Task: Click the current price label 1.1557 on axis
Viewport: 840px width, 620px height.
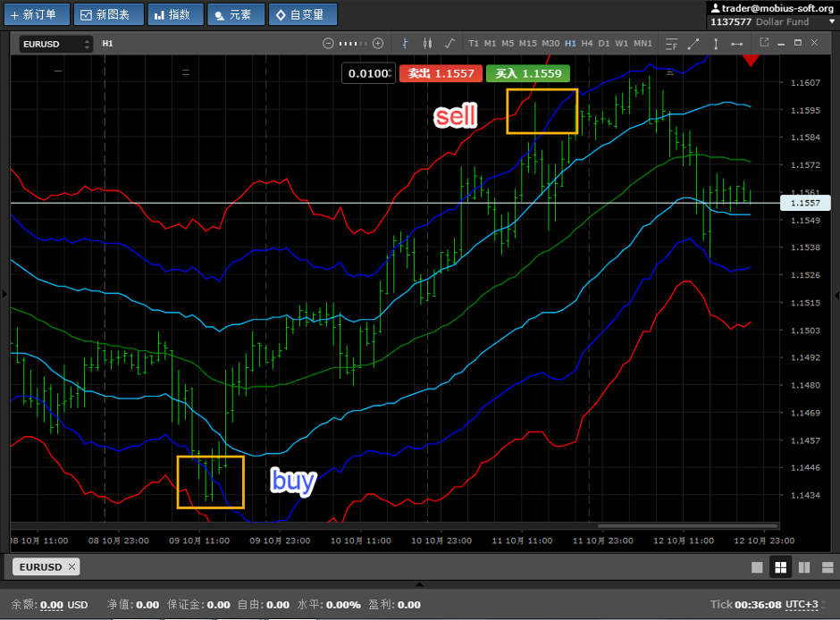Action: tap(805, 203)
